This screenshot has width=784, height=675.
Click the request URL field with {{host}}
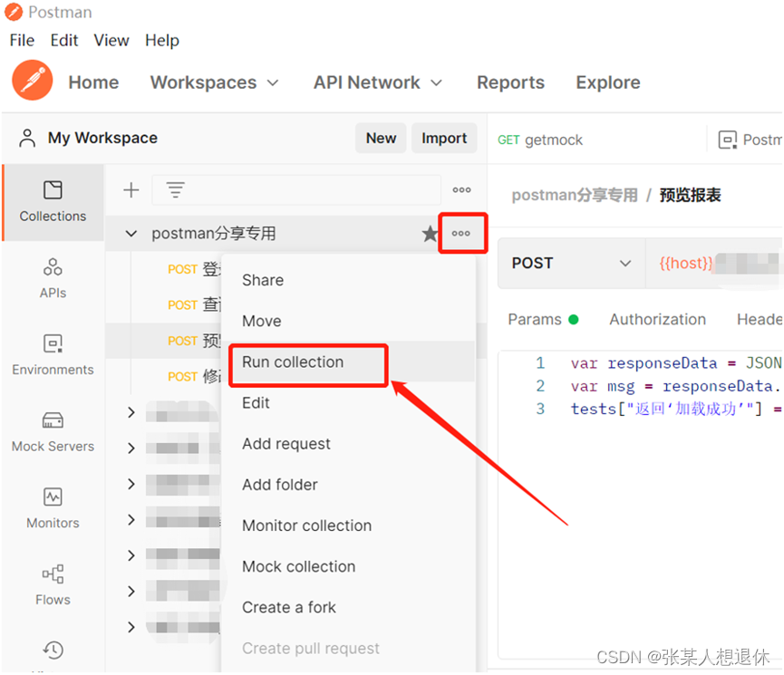pos(714,264)
